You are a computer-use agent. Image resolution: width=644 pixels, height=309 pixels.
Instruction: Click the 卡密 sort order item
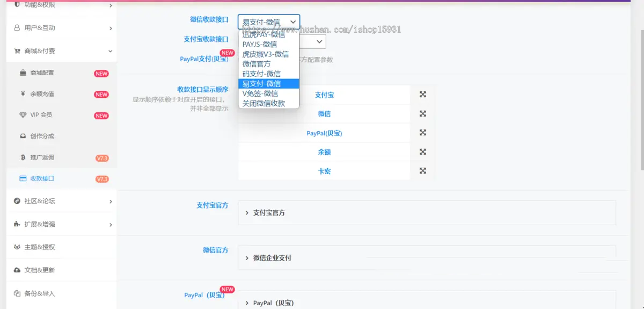(324, 171)
